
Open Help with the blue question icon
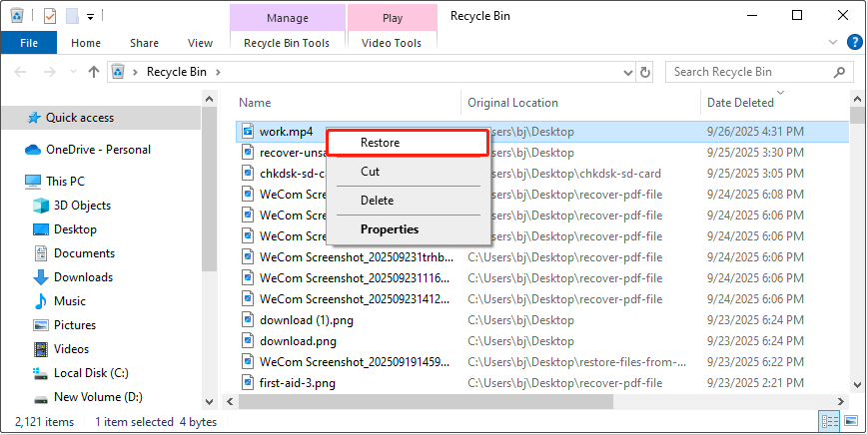[x=854, y=42]
